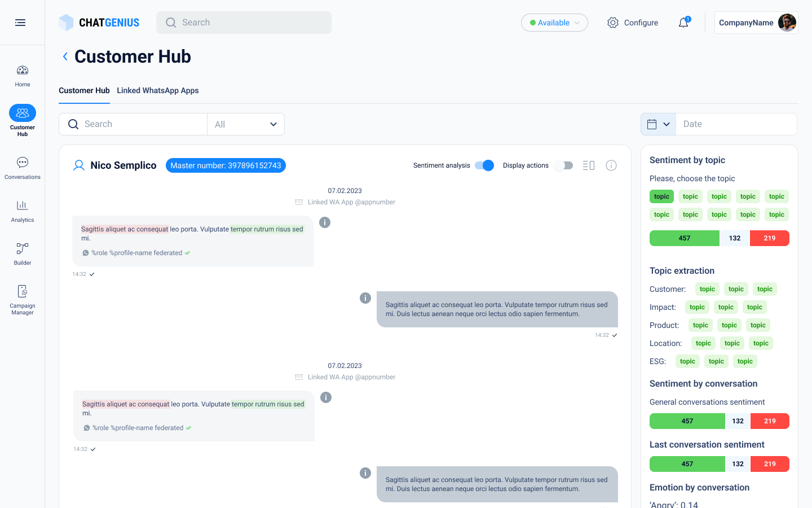Screen dimensions: 812x508
Task: Click the info circle in chat header
Action: point(611,165)
